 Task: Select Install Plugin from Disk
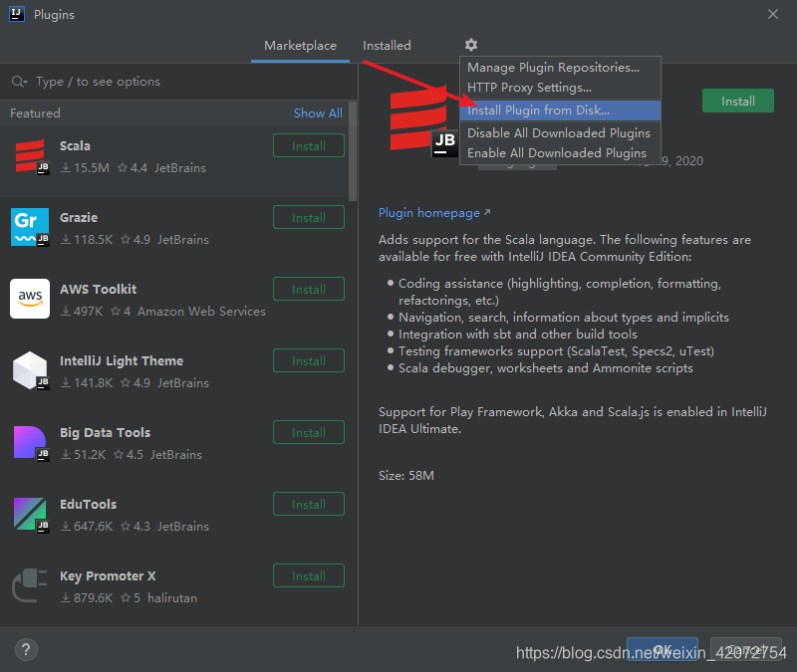pos(560,111)
